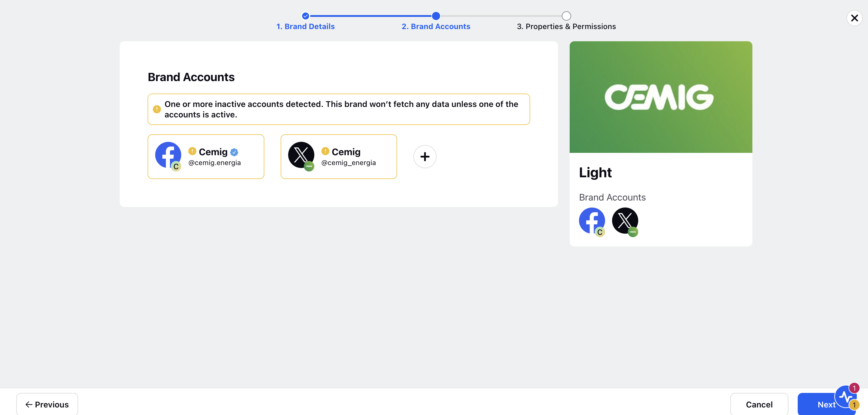The height and width of the screenshot is (415, 868).
Task: Click the verified badge next to Cemig
Action: click(x=234, y=152)
